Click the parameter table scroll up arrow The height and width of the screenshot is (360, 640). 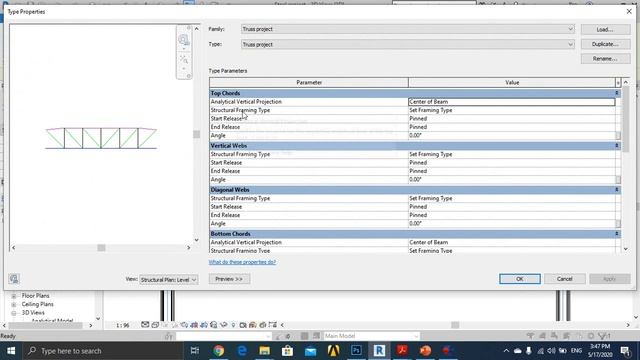tap(626, 82)
